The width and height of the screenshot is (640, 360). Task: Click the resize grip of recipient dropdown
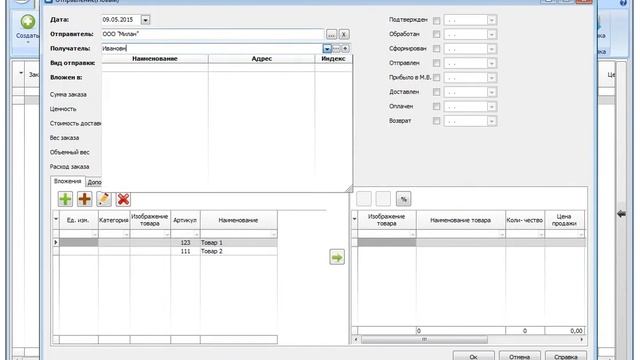tap(349, 189)
